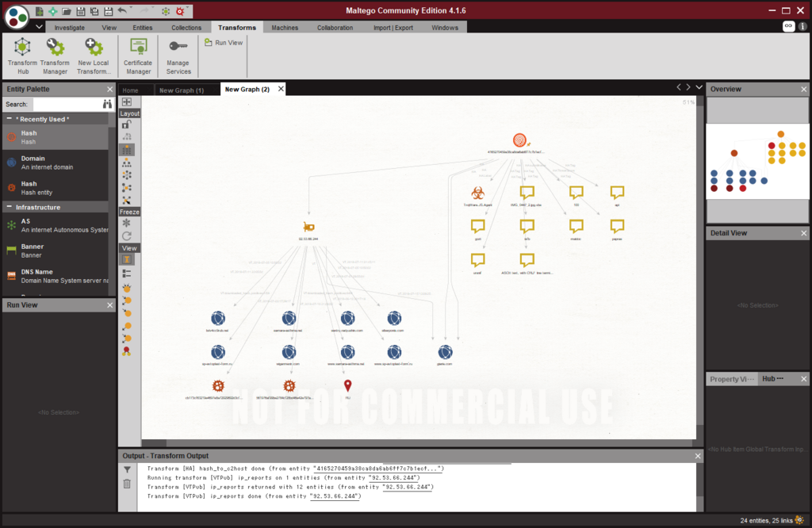Select the organic layout icon
This screenshot has width=812, height=528.
[x=127, y=187]
